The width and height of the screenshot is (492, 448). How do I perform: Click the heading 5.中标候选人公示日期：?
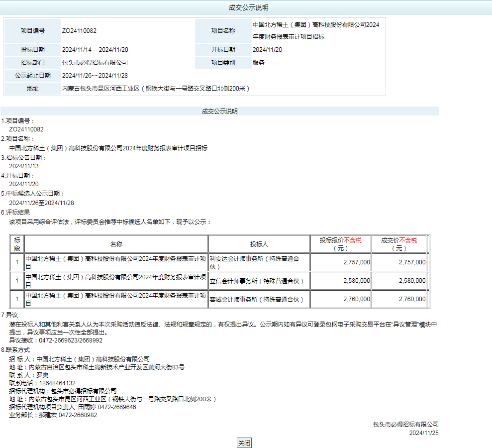pyautogui.click(x=33, y=194)
